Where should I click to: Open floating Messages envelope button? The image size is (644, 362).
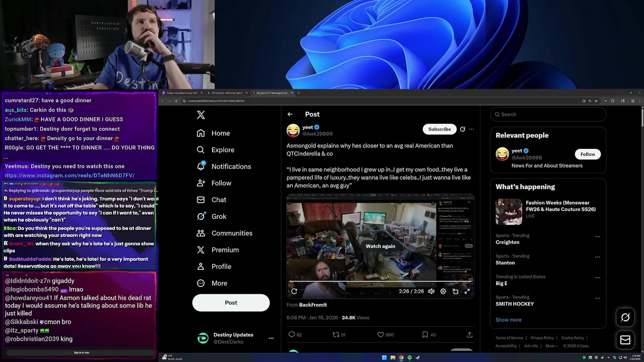(x=625, y=340)
